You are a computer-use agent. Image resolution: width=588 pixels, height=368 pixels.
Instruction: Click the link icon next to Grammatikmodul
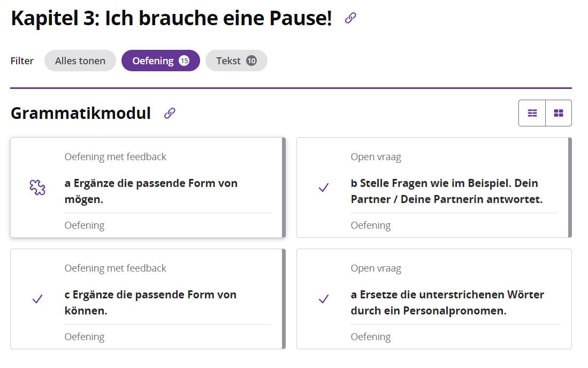click(x=170, y=113)
